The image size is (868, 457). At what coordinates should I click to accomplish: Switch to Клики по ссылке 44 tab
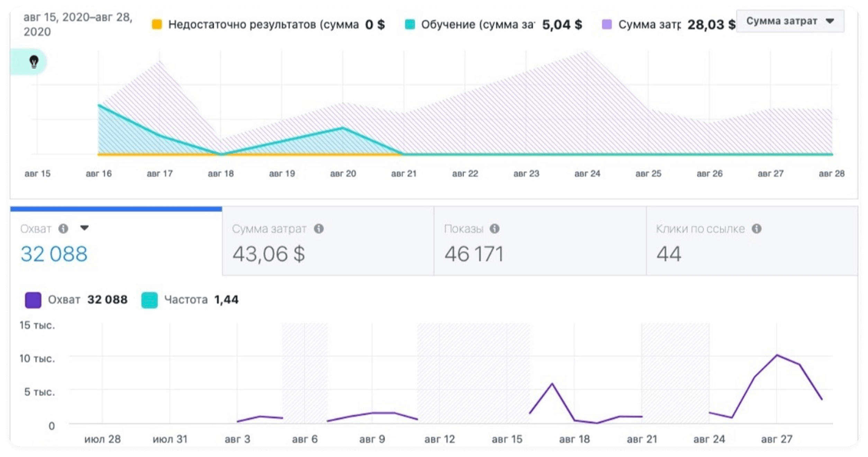752,241
